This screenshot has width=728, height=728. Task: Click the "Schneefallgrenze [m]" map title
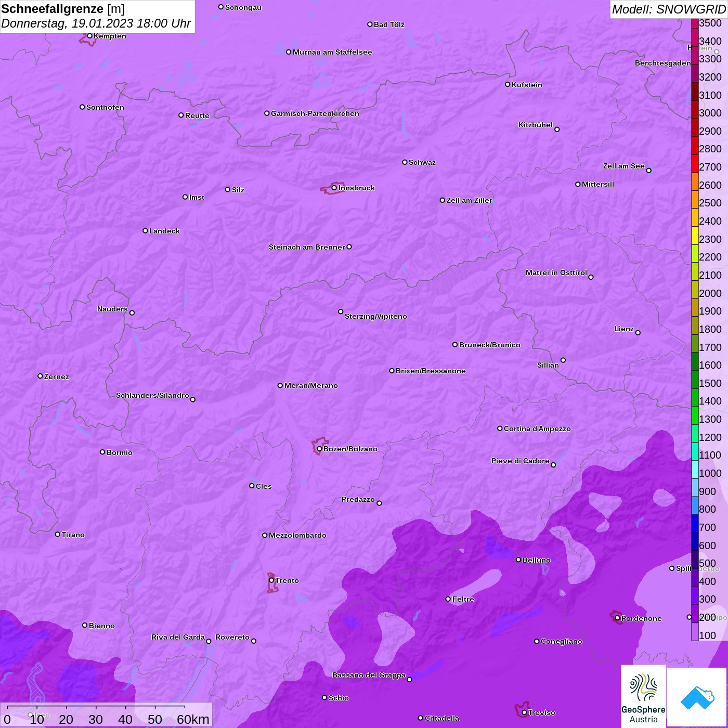click(63, 9)
